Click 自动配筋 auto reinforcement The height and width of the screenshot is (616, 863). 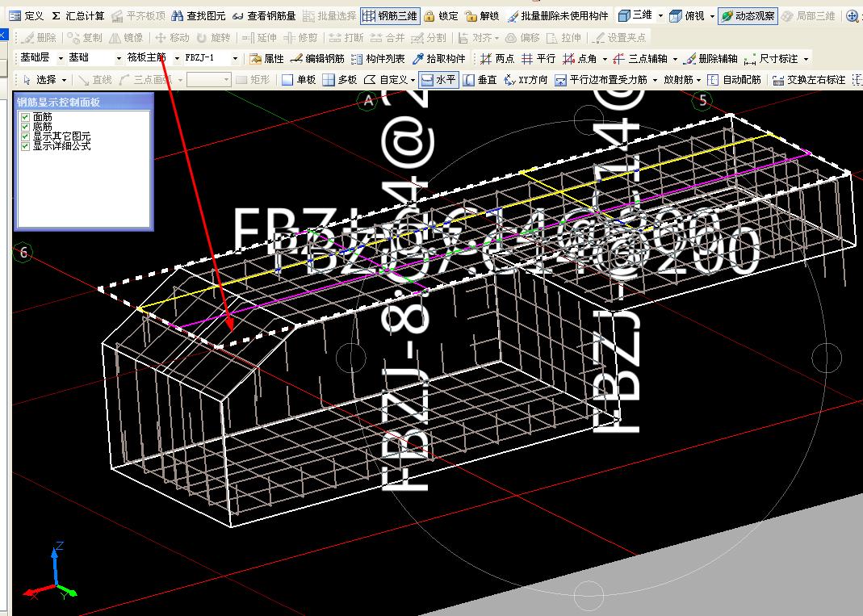(x=734, y=80)
